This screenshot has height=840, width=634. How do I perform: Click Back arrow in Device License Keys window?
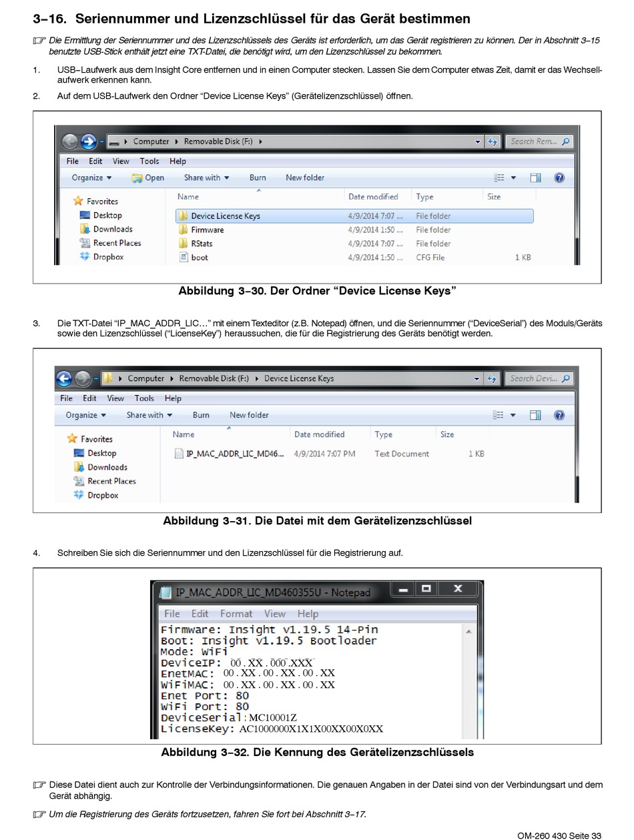[x=64, y=379]
